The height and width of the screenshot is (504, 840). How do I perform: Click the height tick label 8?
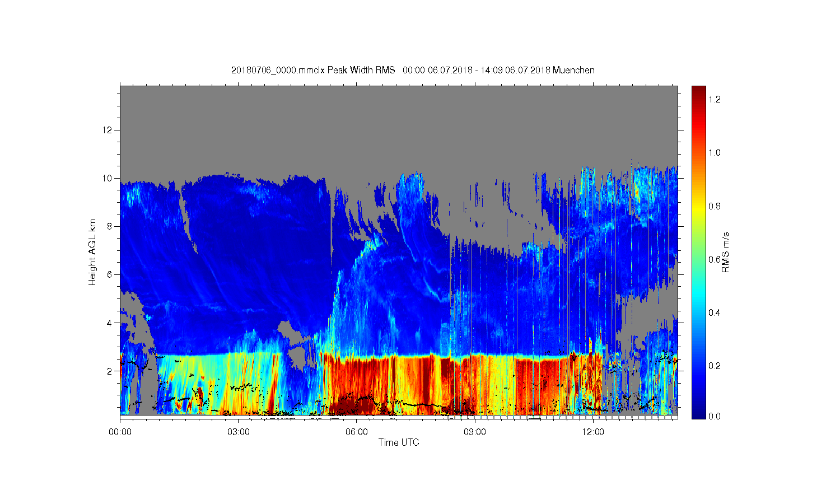click(x=110, y=226)
